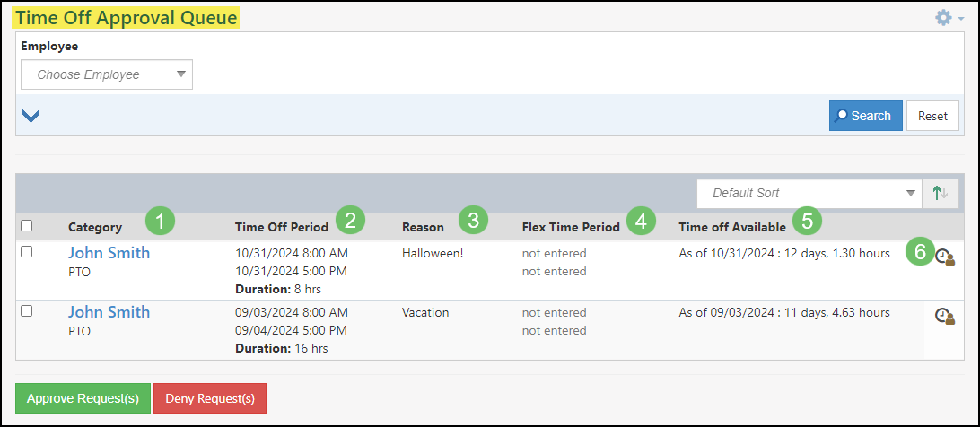980x427 pixels.
Task: Click the Flex Time Period column header
Action: [x=572, y=227]
